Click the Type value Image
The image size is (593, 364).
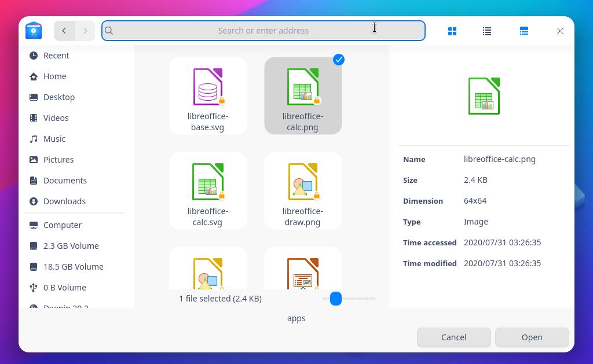(476, 222)
